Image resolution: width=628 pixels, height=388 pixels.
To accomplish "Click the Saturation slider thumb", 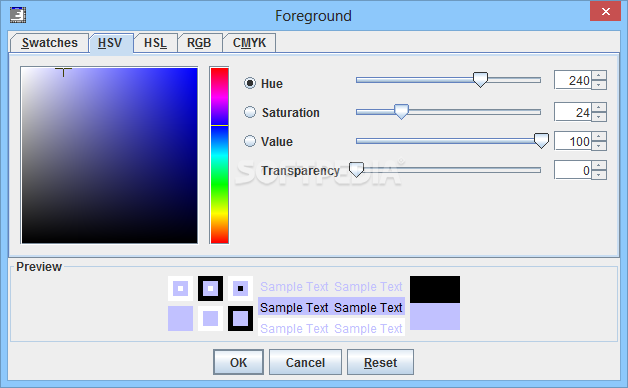I will pos(401,112).
